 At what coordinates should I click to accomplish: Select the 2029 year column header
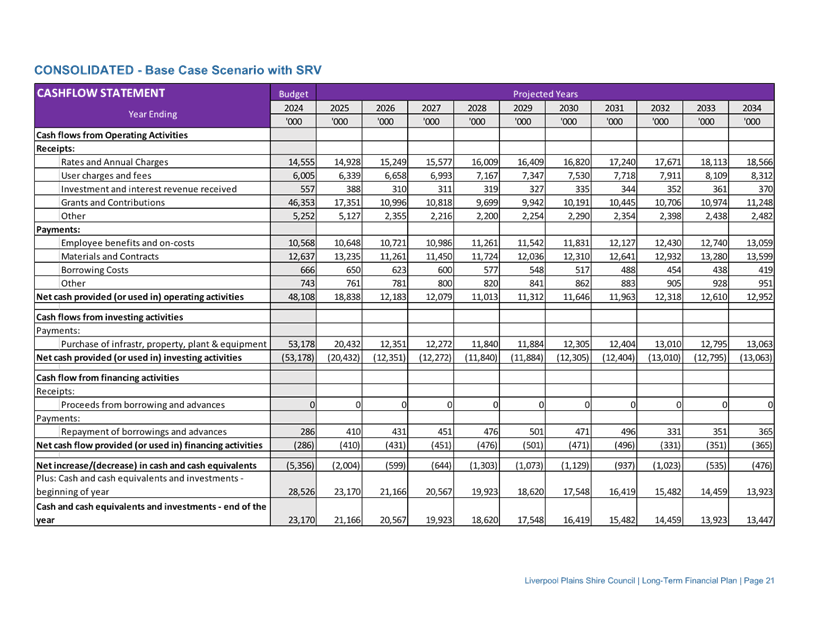[x=522, y=108]
